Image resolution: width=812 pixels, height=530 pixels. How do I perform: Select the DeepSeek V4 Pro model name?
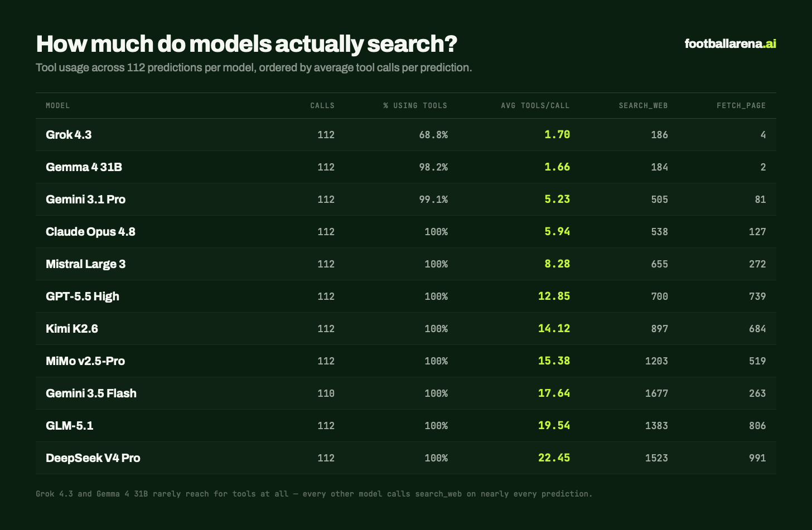(x=93, y=458)
